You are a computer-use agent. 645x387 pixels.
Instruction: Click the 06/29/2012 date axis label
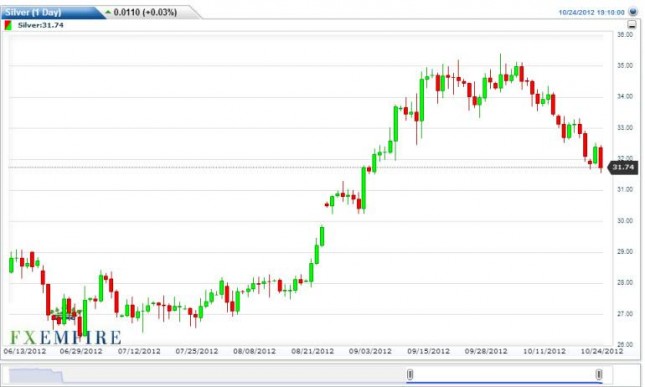coord(81,351)
